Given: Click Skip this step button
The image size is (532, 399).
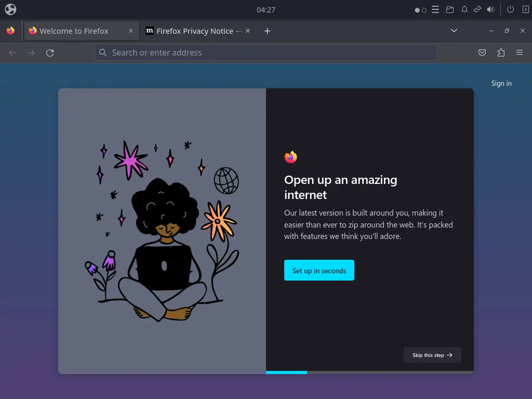Looking at the screenshot, I should (432, 355).
